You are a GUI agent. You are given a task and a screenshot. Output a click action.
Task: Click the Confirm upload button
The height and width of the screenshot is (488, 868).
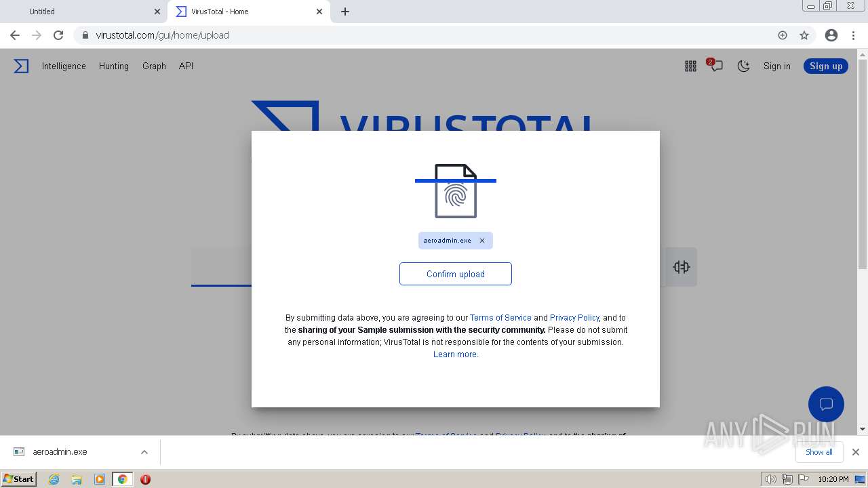[x=456, y=274]
